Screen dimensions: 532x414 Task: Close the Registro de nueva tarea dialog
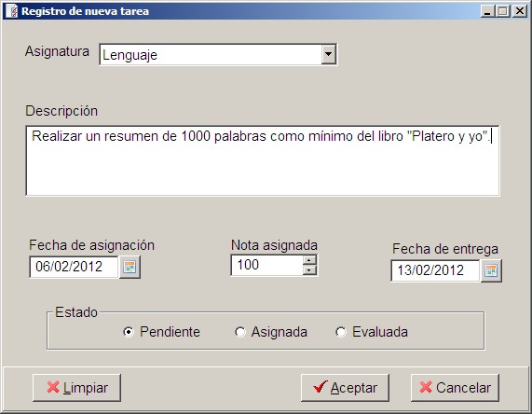tap(520, 11)
